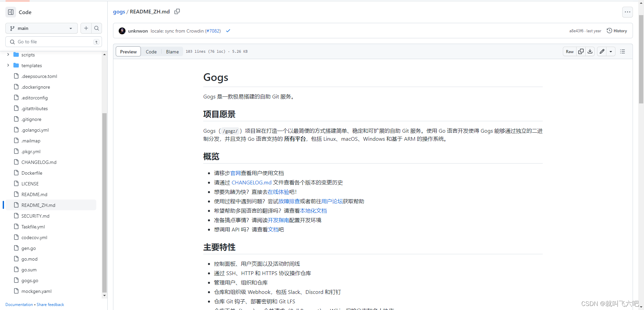Add a new file with the plus icon
The width and height of the screenshot is (644, 310).
[x=86, y=28]
